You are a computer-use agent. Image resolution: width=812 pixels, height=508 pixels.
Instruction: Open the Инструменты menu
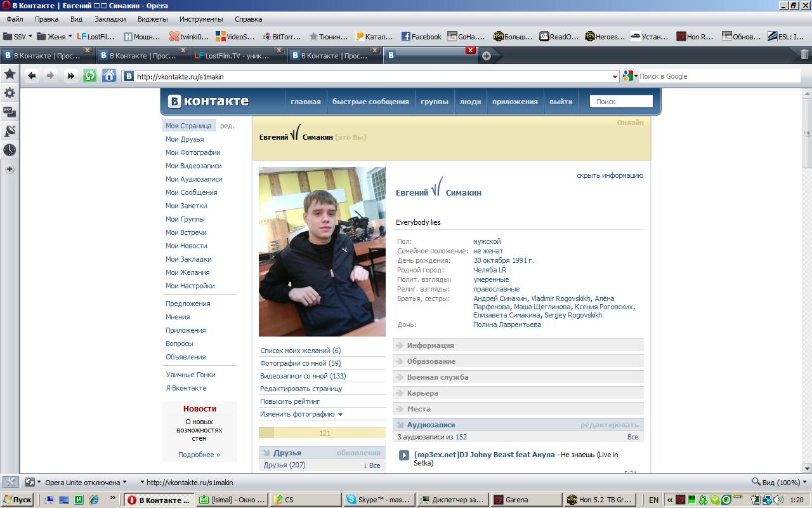pyautogui.click(x=201, y=19)
